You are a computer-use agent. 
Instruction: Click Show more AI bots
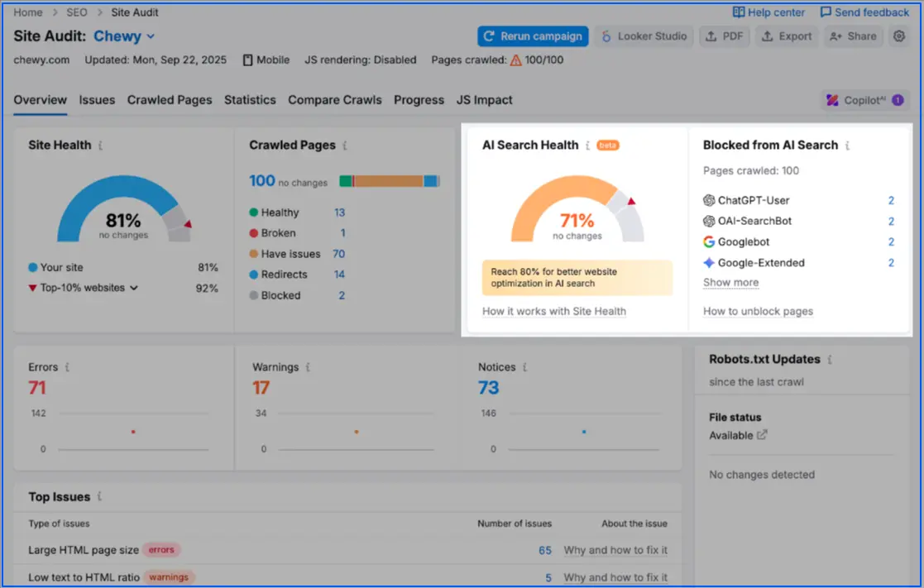(x=730, y=282)
